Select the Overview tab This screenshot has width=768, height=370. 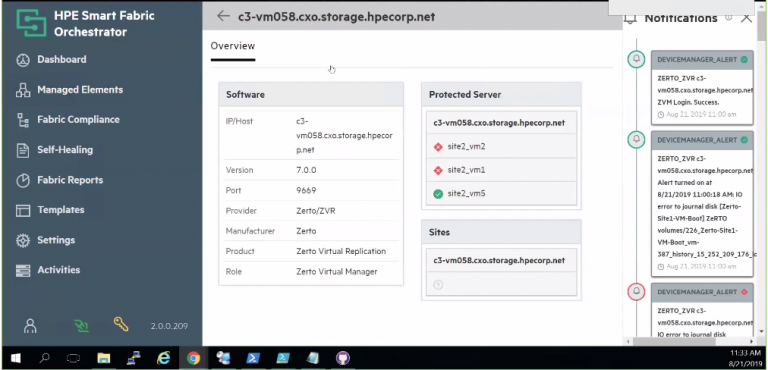pyautogui.click(x=233, y=46)
